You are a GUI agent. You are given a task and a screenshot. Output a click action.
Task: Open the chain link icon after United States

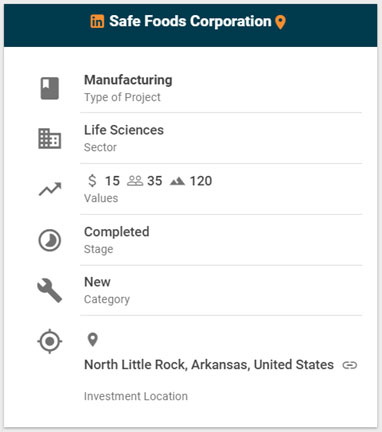[x=350, y=365]
